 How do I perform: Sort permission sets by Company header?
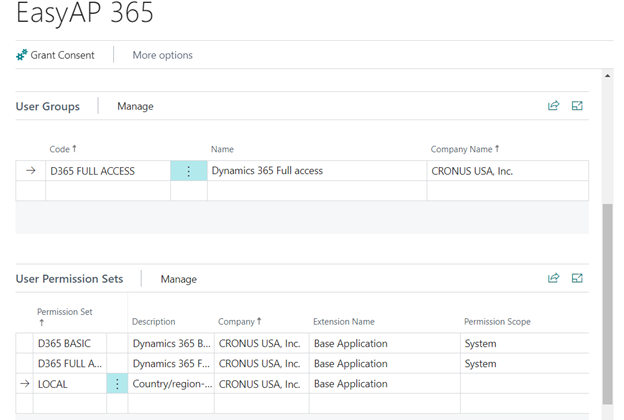click(x=240, y=322)
